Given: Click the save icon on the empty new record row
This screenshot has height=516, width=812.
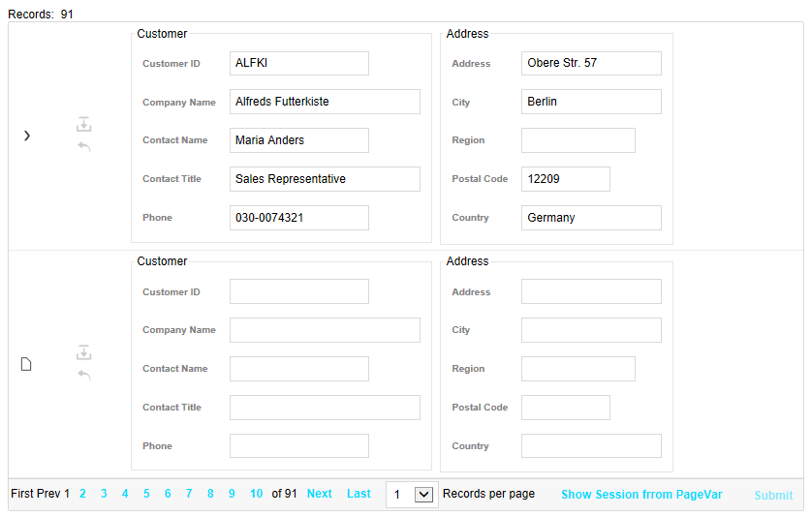Looking at the screenshot, I should [84, 352].
